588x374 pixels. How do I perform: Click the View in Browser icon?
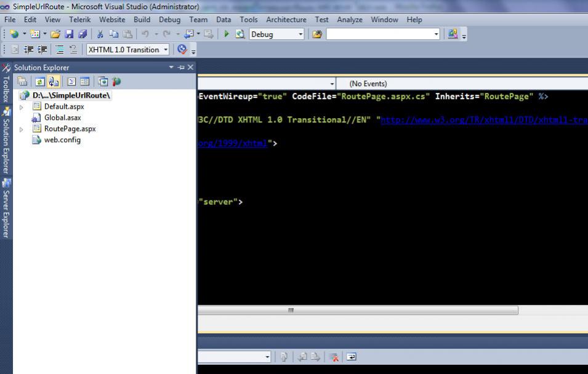240,34
